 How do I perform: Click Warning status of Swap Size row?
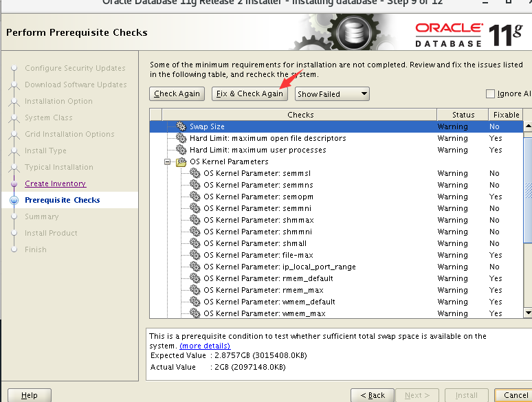point(452,126)
